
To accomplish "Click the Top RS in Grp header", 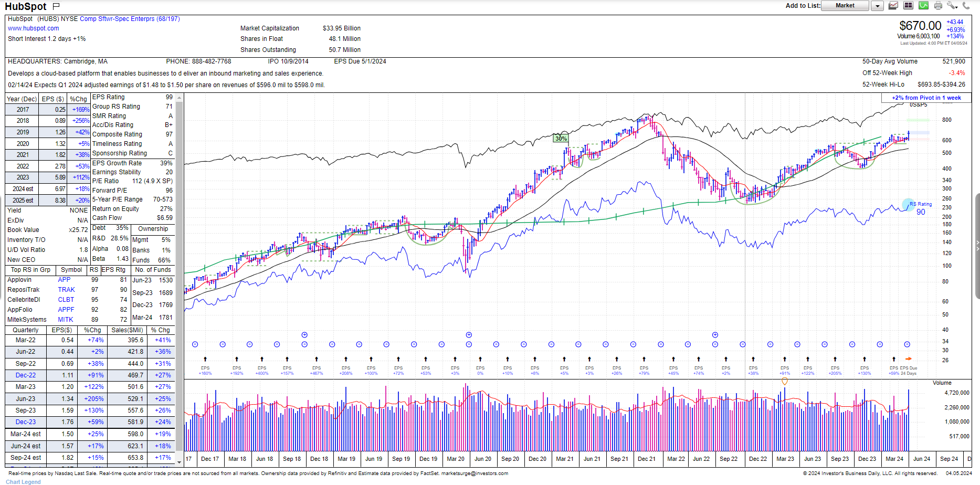I will 30,270.
